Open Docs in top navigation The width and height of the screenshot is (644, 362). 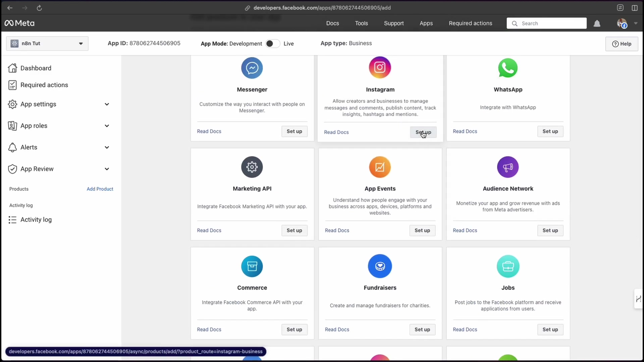332,23
